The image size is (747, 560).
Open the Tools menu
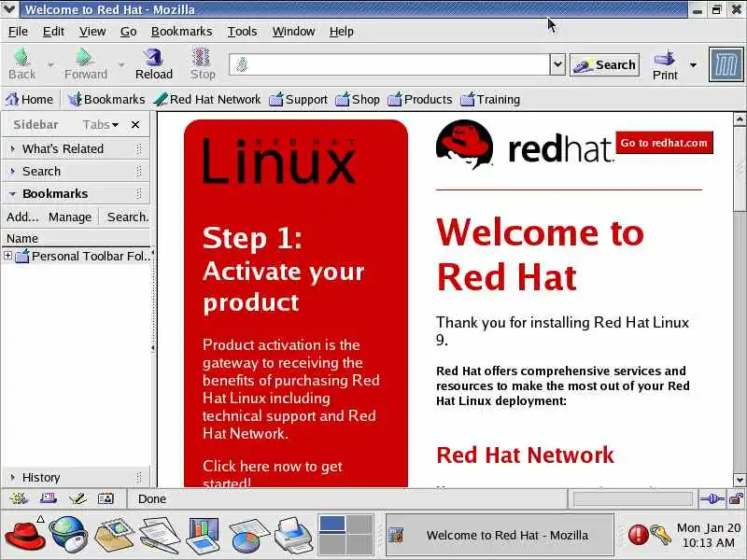tap(242, 32)
